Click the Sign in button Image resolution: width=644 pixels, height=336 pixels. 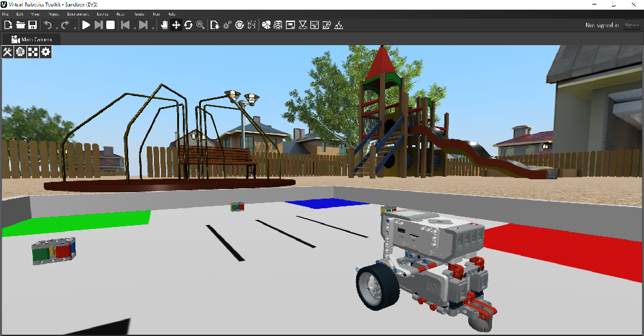pos(631,25)
